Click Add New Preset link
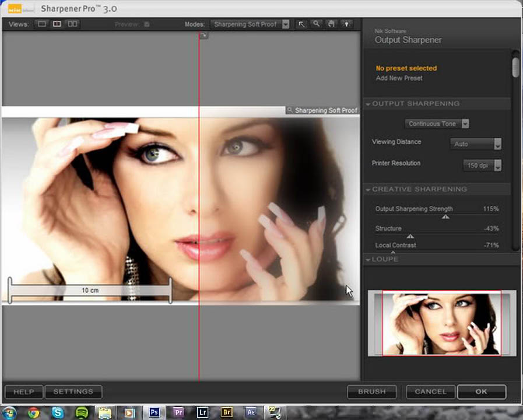Image resolution: width=523 pixels, height=420 pixels. pos(399,78)
